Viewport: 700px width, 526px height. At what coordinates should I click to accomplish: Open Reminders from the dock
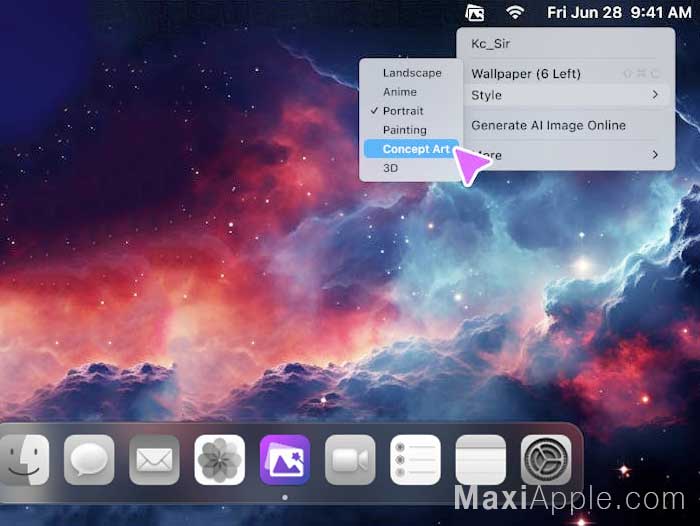click(x=415, y=460)
